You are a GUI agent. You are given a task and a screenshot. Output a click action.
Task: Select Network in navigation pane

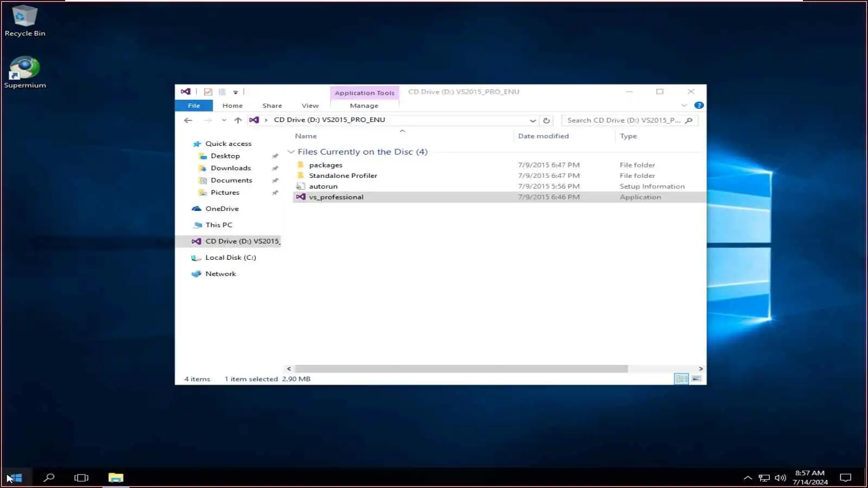221,274
